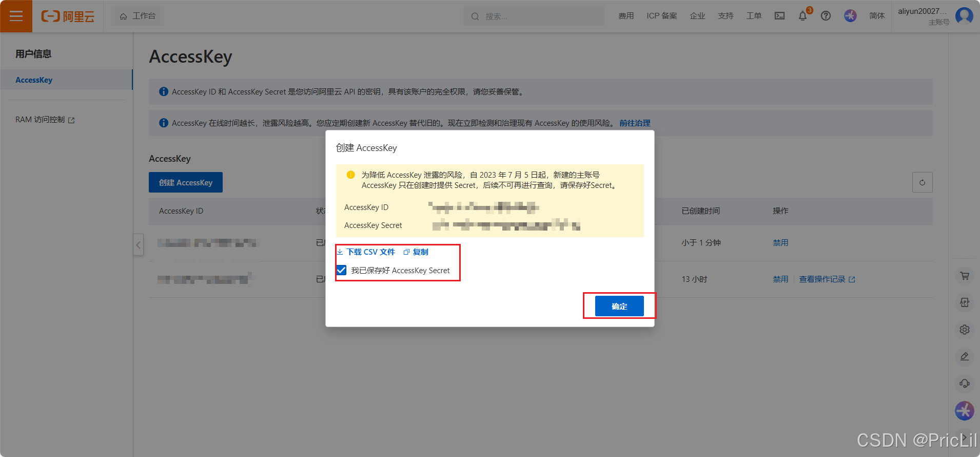This screenshot has height=457, width=980.
Task: Click the document icon below the cart
Action: pos(965,302)
